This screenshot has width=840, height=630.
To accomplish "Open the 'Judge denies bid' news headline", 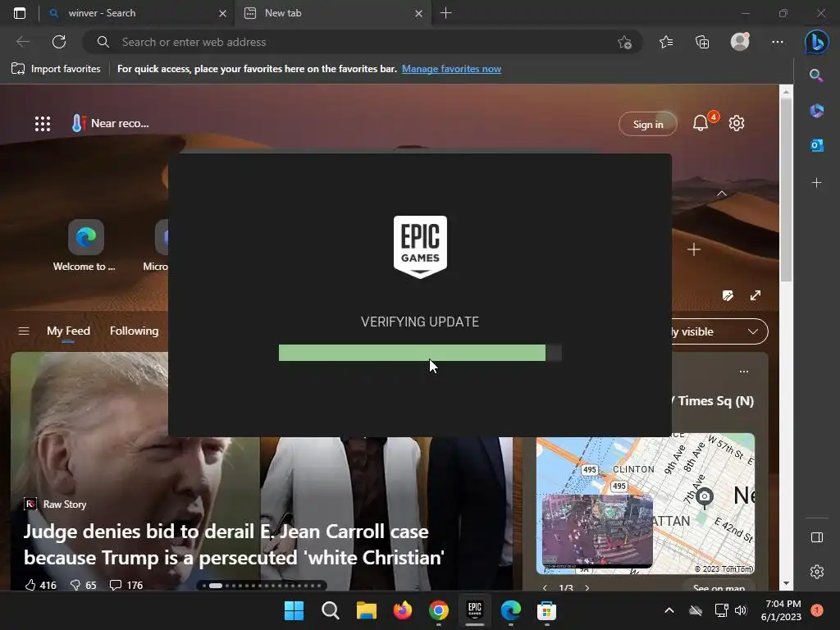I will point(234,545).
